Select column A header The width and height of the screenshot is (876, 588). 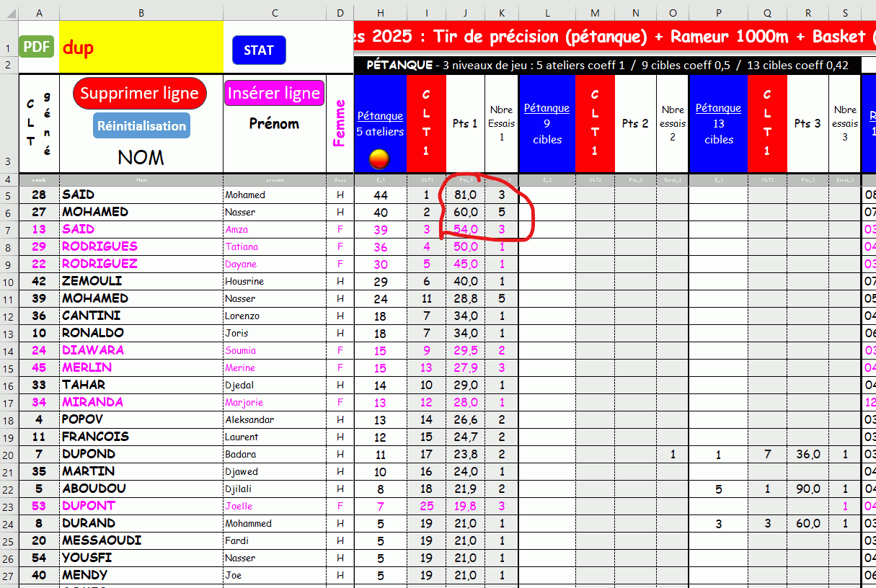pos(39,13)
